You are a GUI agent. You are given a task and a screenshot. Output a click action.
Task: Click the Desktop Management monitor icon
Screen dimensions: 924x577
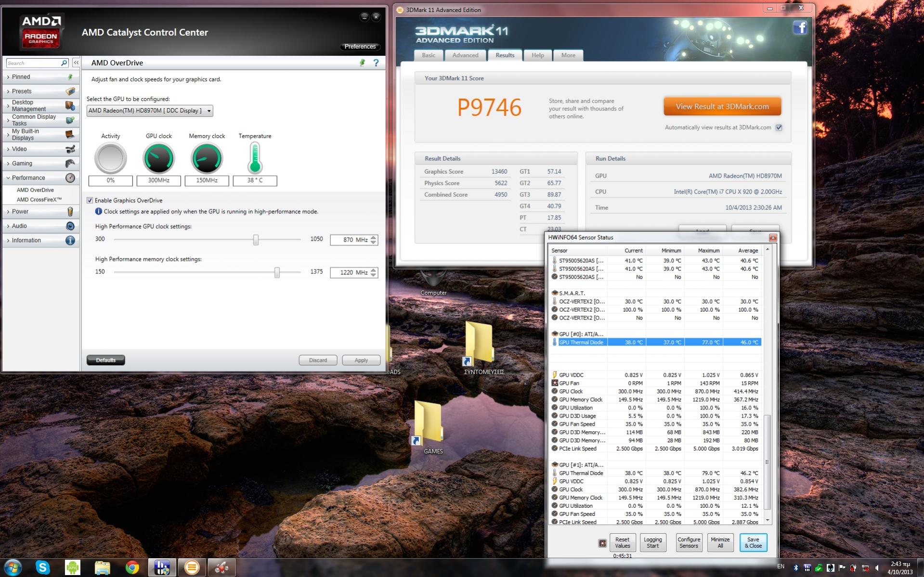[x=70, y=105]
